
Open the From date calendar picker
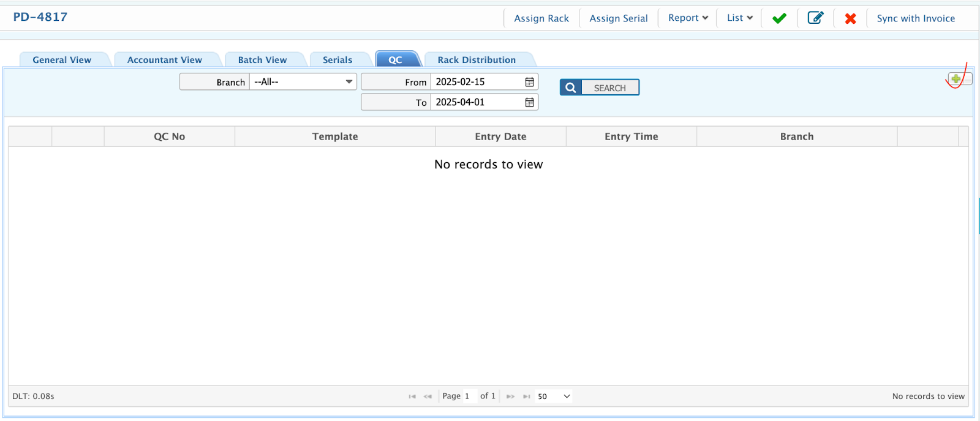pos(529,82)
